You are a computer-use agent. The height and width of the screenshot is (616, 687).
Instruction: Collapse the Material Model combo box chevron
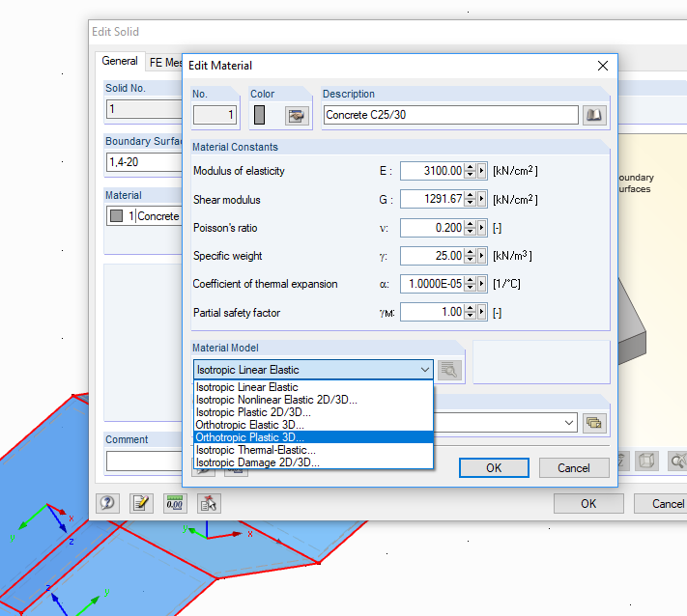(x=424, y=370)
